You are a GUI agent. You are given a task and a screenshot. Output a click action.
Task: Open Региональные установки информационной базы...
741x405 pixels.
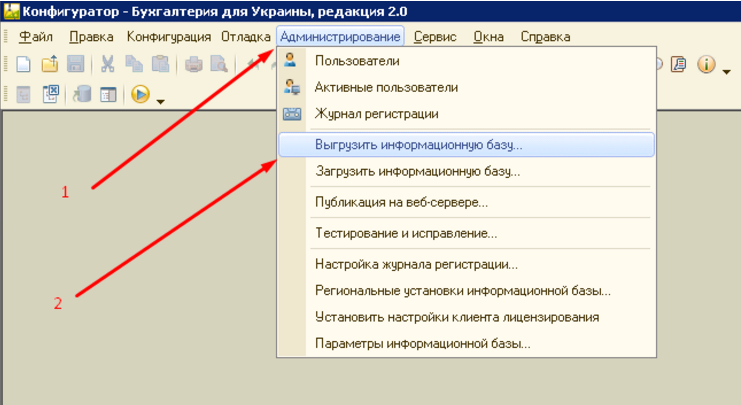pyautogui.click(x=466, y=291)
